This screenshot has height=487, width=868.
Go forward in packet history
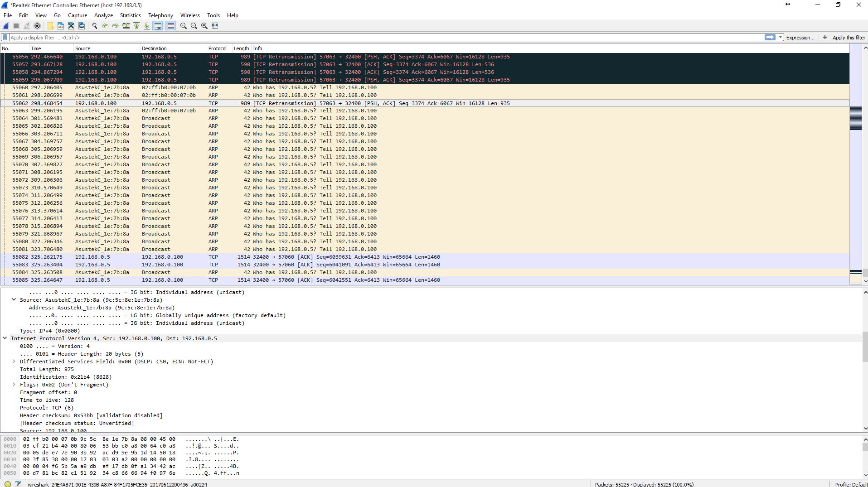pos(116,26)
